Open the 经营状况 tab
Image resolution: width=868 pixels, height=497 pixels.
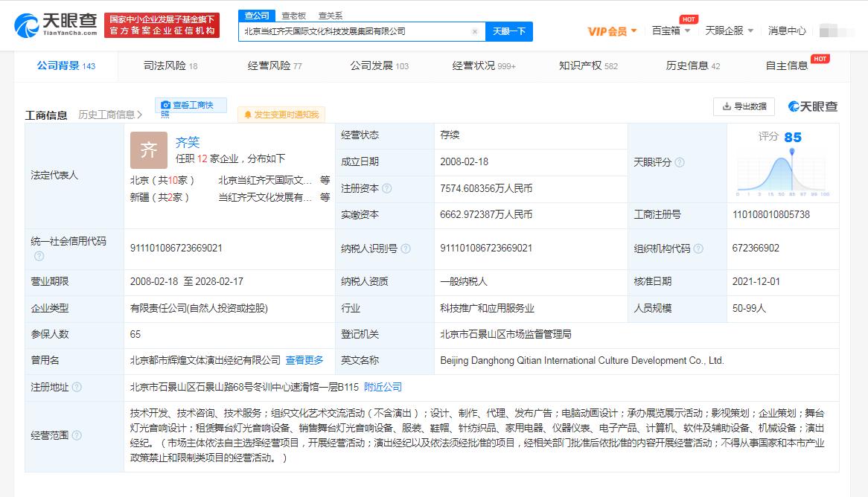pos(484,66)
